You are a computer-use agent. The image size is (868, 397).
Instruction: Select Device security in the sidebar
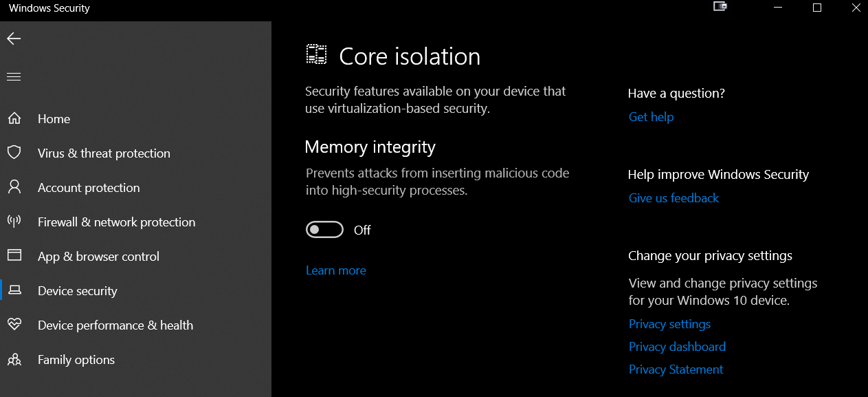pos(77,290)
